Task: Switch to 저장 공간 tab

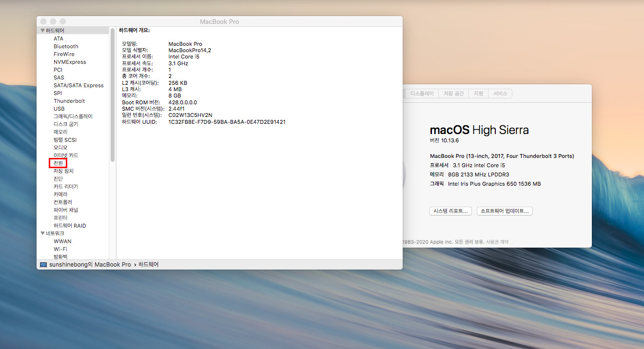Action: click(x=453, y=94)
